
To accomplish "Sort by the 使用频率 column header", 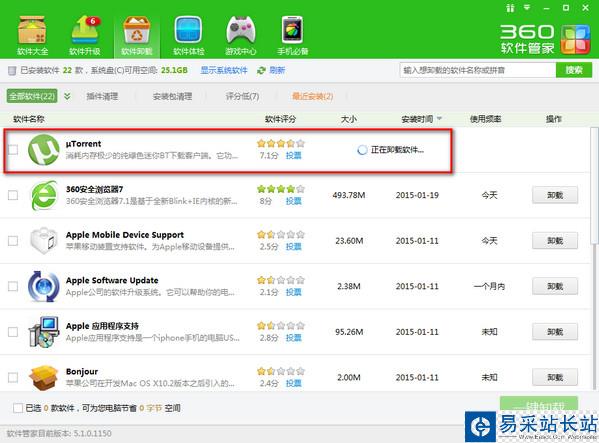I will 486,119.
